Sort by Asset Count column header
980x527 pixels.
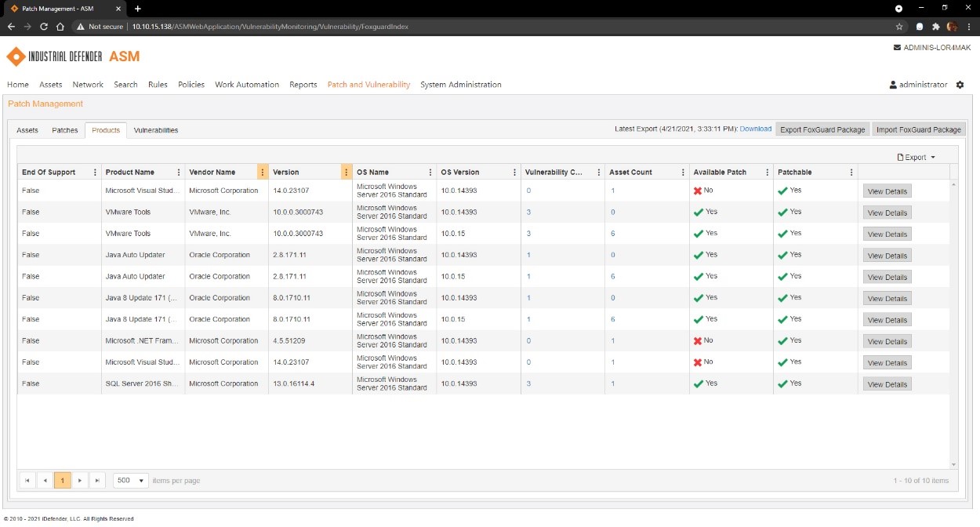click(x=630, y=173)
